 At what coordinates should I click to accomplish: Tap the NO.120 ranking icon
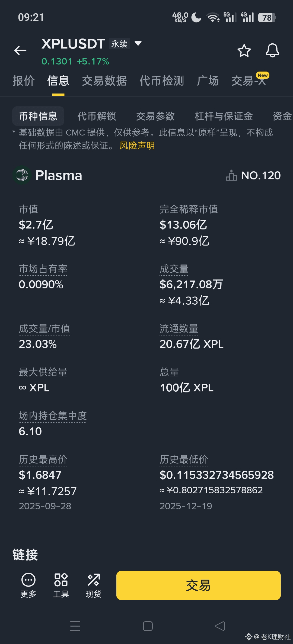[x=231, y=175]
